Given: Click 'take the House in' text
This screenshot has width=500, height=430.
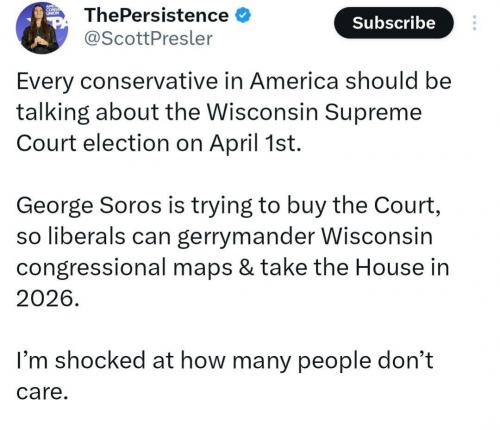Looking at the screenshot, I should point(355,268).
